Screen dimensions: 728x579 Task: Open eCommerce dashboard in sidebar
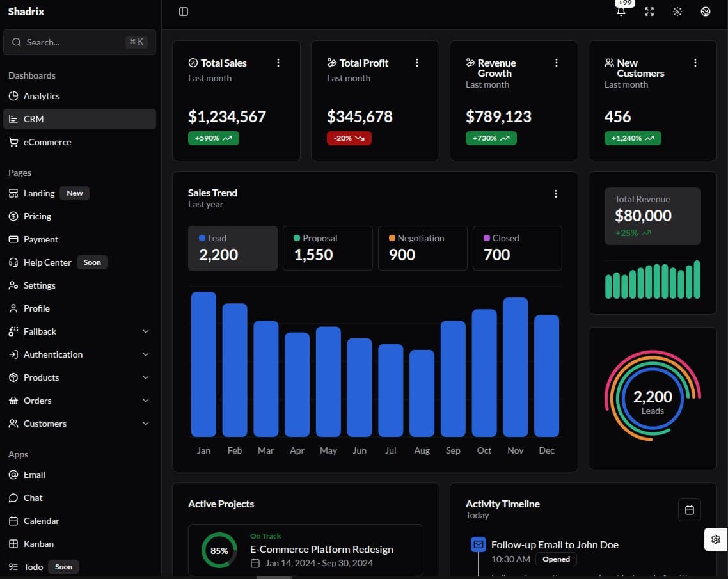click(79, 142)
